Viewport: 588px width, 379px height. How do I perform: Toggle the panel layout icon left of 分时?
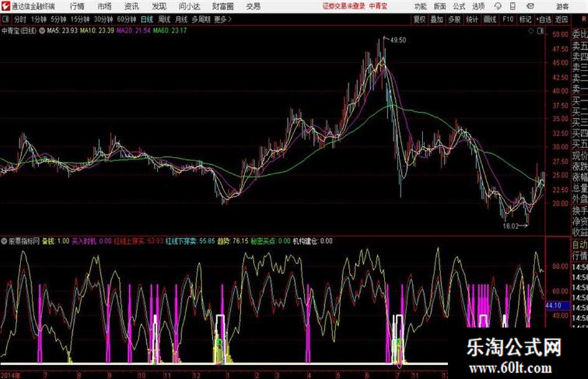click(5, 19)
